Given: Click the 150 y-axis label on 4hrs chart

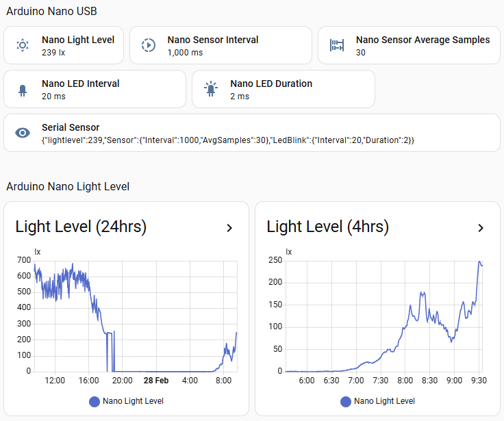Looking at the screenshot, I should [275, 305].
